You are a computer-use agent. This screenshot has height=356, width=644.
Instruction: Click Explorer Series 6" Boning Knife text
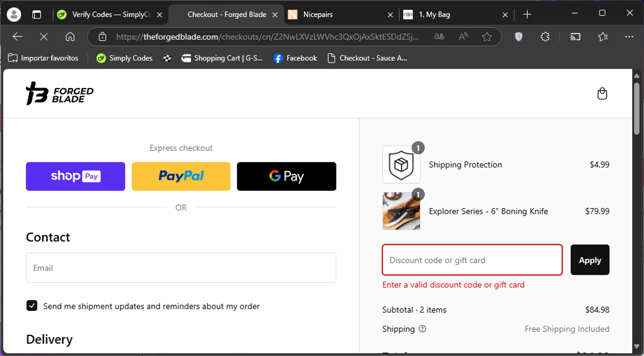point(489,211)
